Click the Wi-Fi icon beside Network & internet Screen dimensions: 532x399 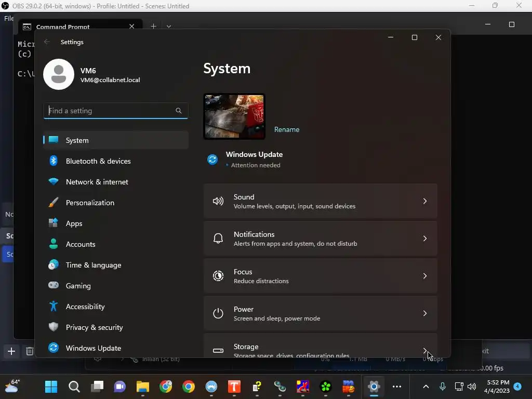click(54, 181)
